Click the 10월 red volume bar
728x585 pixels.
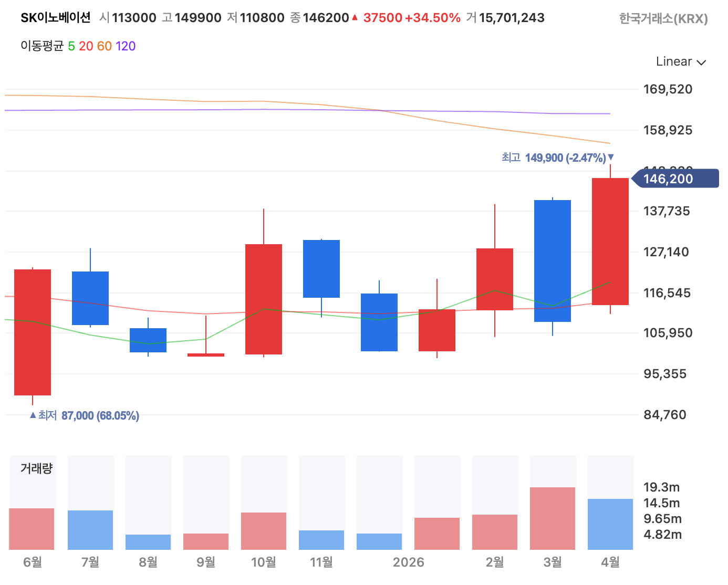pos(264,531)
